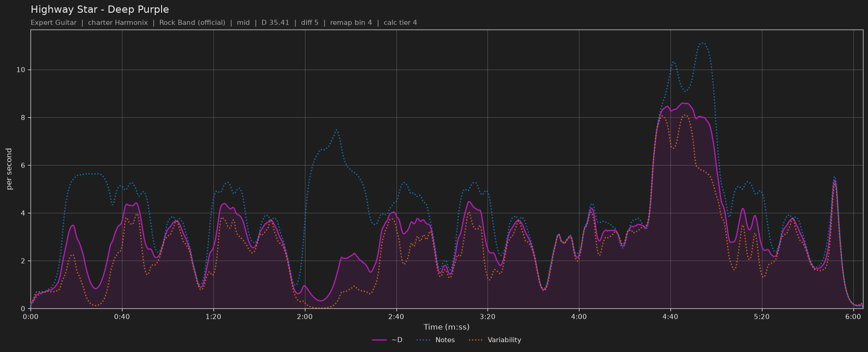Screen dimensions: 868x352
Task: Click the '4' y-axis tick label
Action: pos(23,213)
